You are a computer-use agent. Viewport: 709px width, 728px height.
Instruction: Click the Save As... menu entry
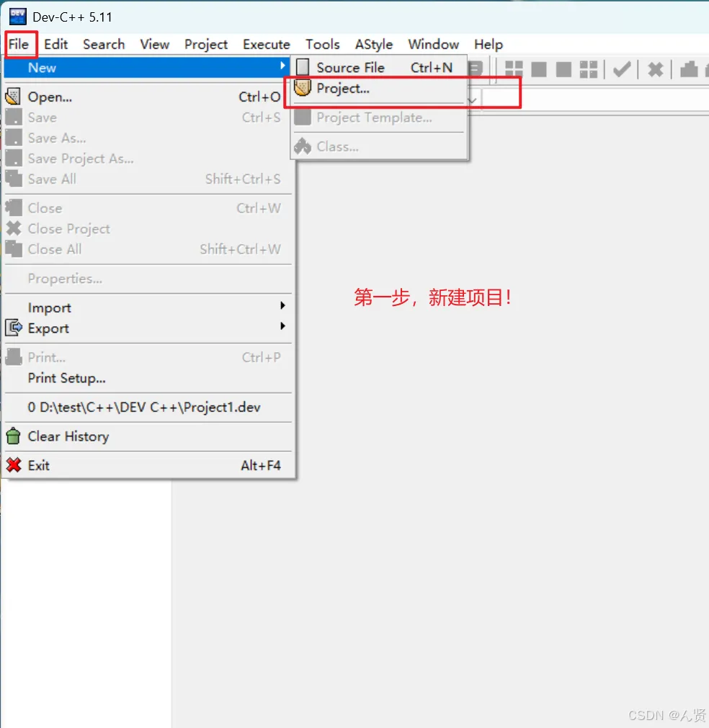click(147, 138)
